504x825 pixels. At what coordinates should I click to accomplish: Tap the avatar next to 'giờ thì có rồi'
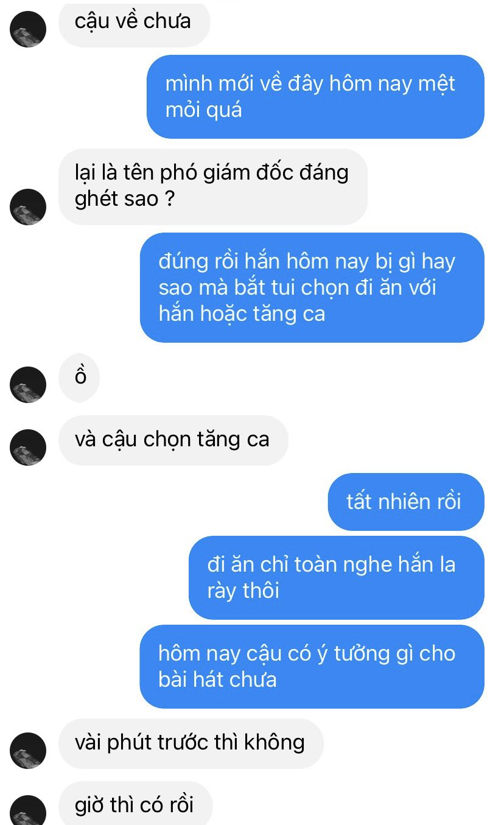29,810
